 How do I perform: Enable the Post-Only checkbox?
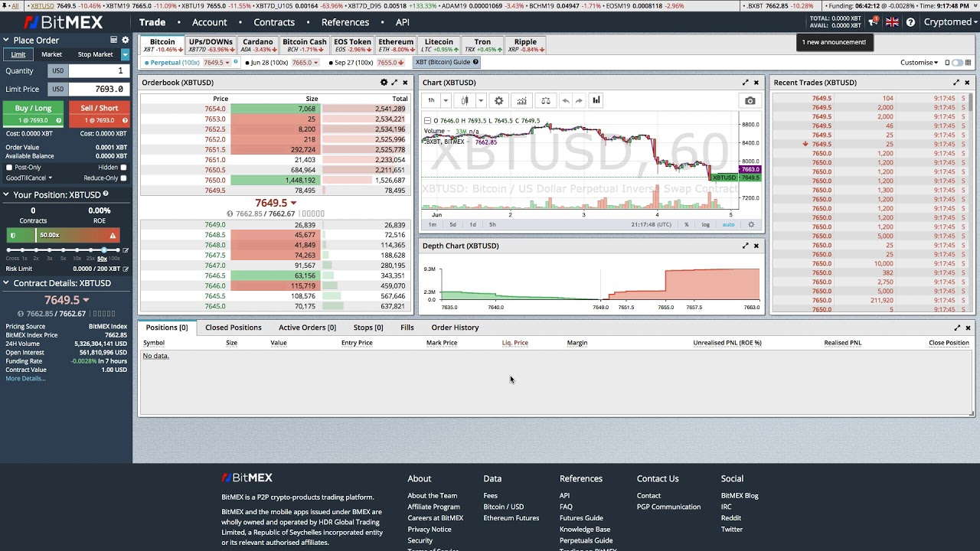[x=9, y=168]
